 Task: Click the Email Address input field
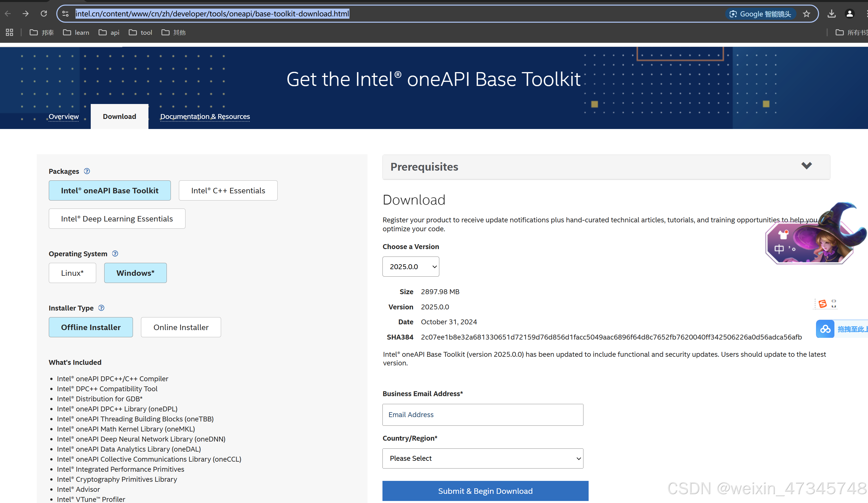coord(483,415)
